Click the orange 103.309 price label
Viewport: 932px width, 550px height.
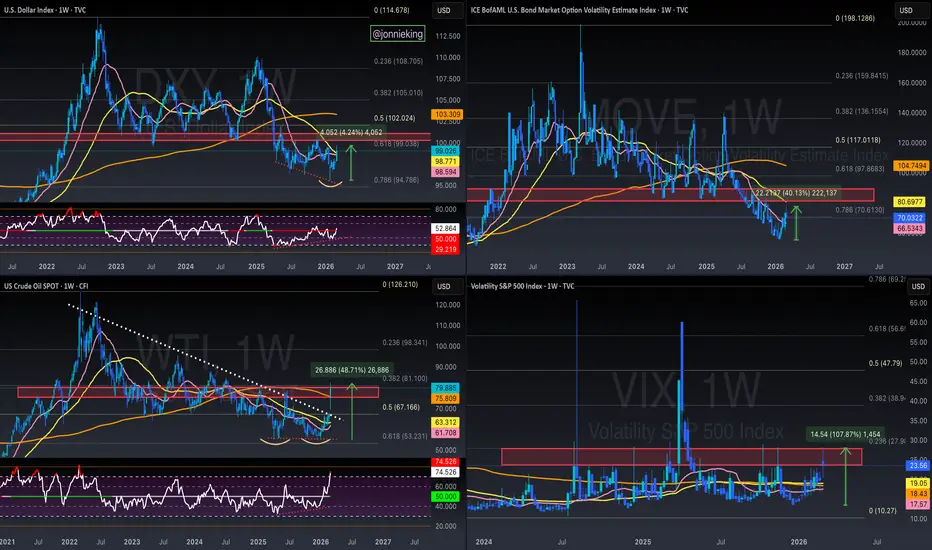(447, 114)
